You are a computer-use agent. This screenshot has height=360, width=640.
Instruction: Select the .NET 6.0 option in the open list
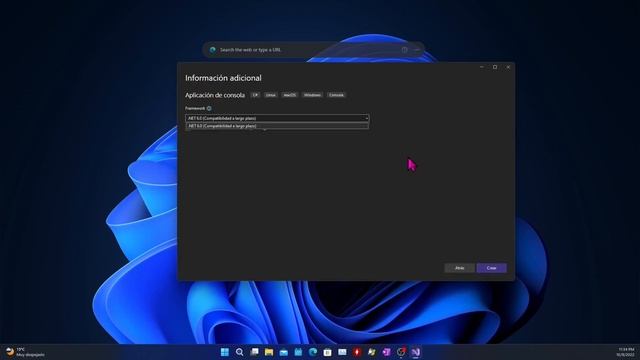277,126
